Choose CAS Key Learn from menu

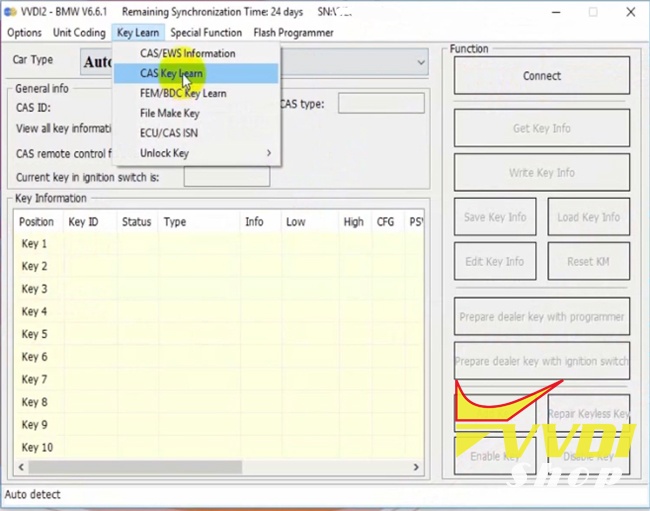(x=196, y=73)
